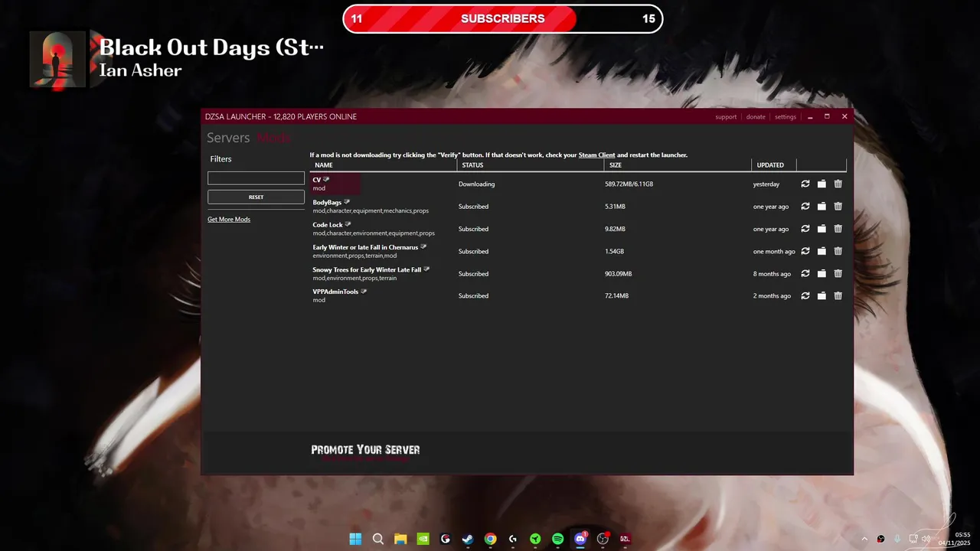Open NVIDIA app from the taskbar
980x551 pixels.
[x=423, y=539]
